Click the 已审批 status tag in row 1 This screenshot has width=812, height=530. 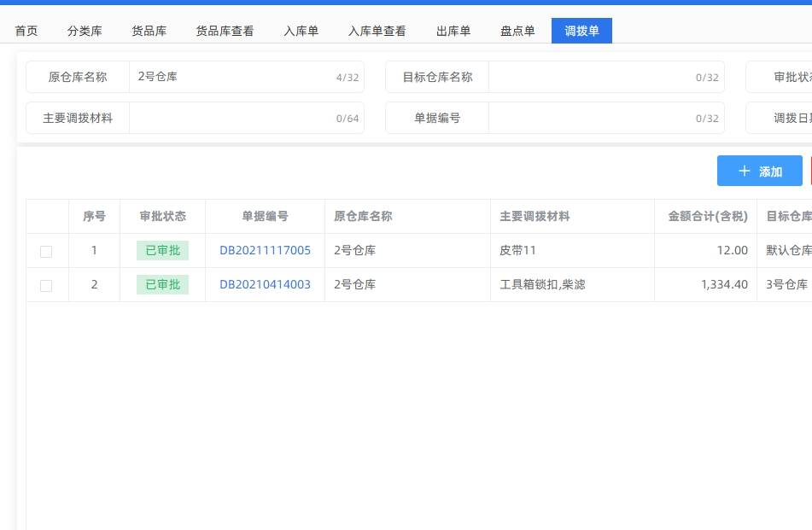pyautogui.click(x=162, y=250)
